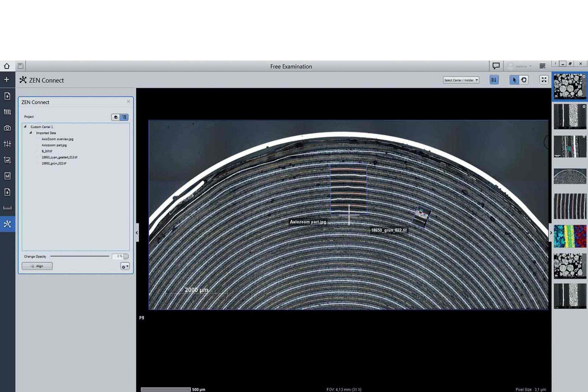This screenshot has height=392, width=588.
Task: Select AxioZoom overview.jpg in tree
Action: coord(57,139)
